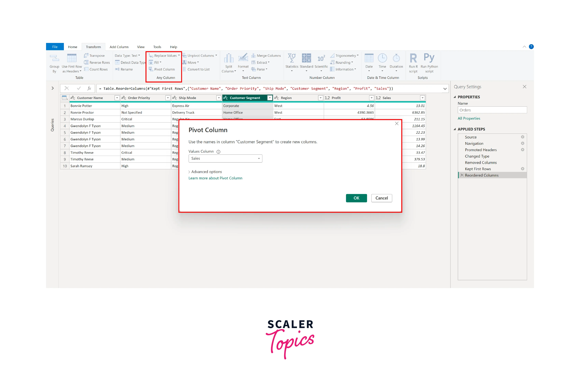
Task: Expand the formula bar chevron
Action: pyautogui.click(x=445, y=89)
